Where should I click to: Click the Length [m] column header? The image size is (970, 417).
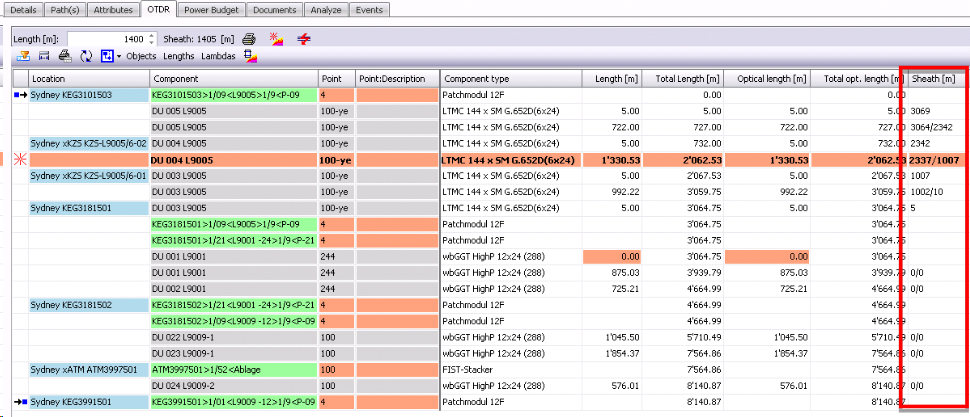[611, 79]
